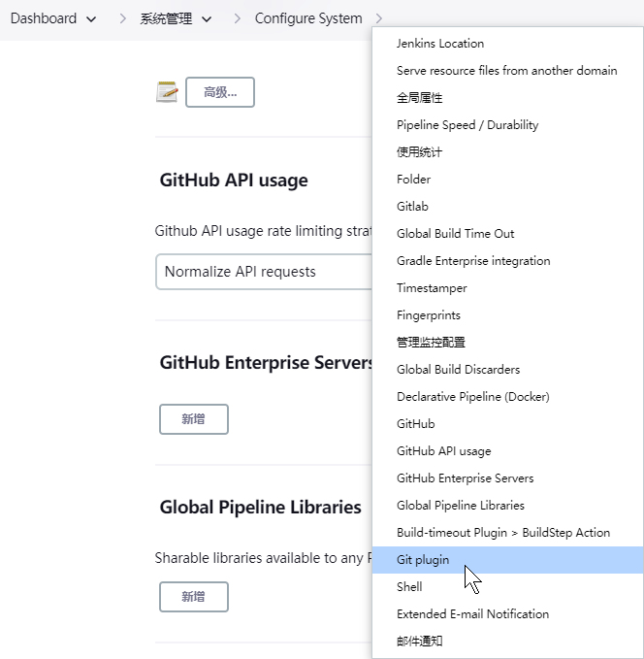Screen dimensions: 644x659
Task: Open Timestamper from the section list
Action: (x=432, y=288)
